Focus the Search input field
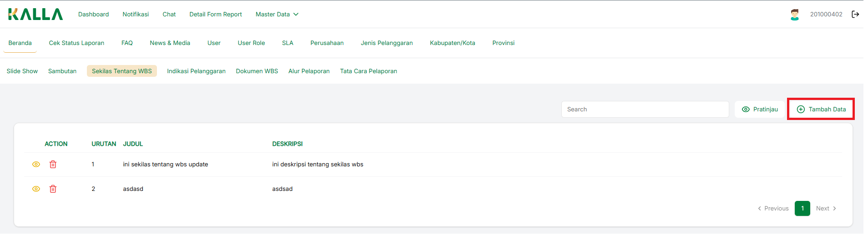Image resolution: width=868 pixels, height=235 pixels. 645,109
